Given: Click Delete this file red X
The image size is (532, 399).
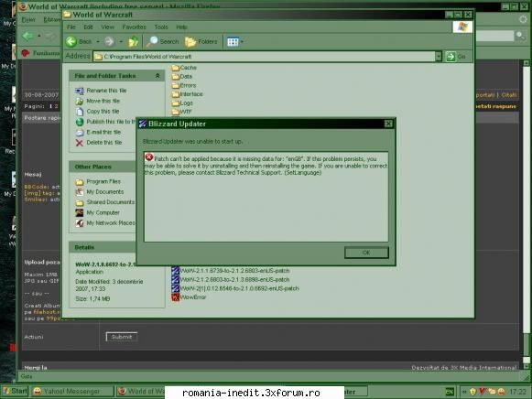Looking at the screenshot, I should [80, 143].
